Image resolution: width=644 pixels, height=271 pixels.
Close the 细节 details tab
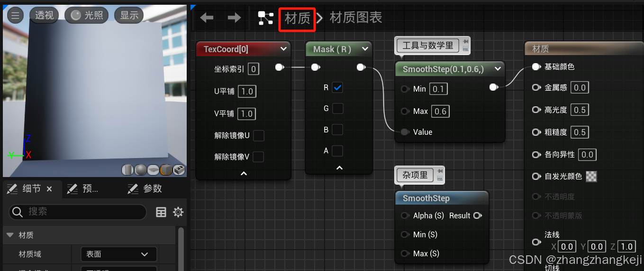point(49,189)
